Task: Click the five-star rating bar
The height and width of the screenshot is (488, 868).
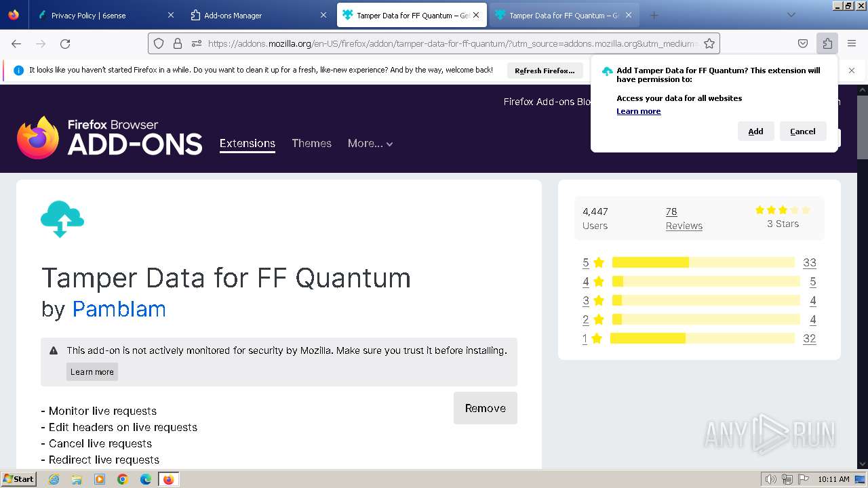Action: coord(703,262)
